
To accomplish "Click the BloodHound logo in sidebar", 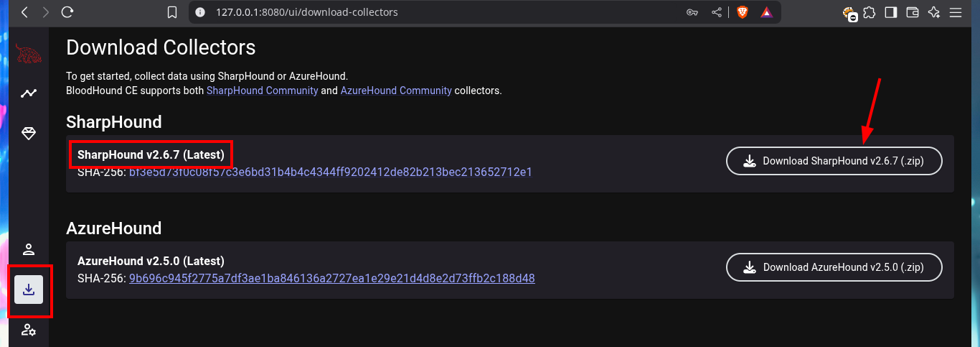I will (29, 53).
